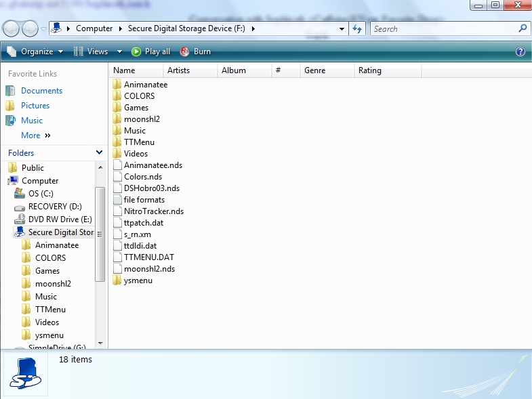
Task: Sort by the Name column header
Action: (x=136, y=70)
